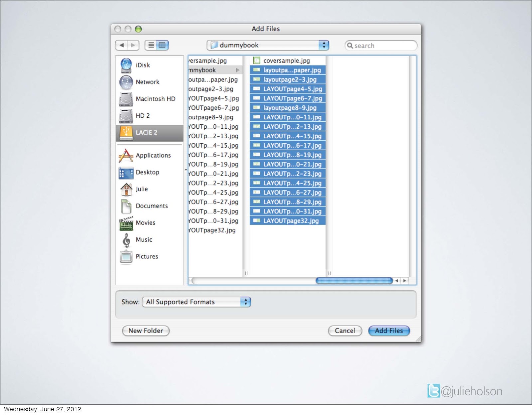This screenshot has width=532, height=415.
Task: Select LAYOUTpage4-5.jpg in right column
Action: point(288,89)
